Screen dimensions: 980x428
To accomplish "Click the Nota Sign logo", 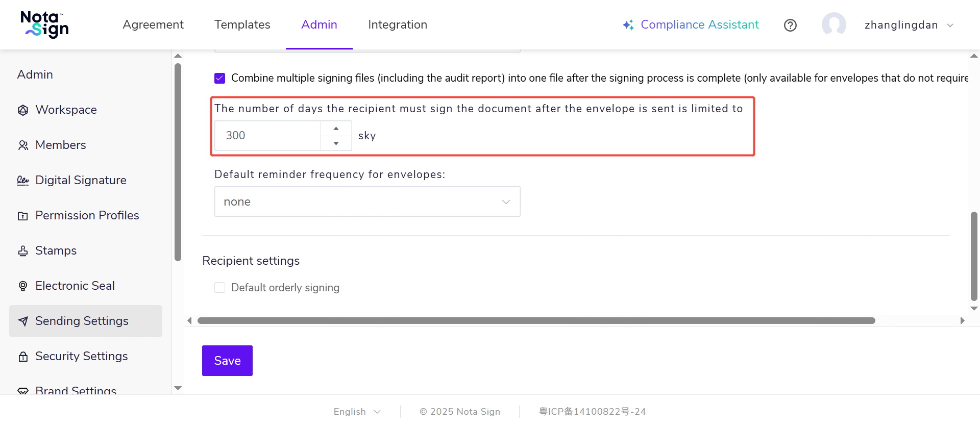I will [45, 24].
